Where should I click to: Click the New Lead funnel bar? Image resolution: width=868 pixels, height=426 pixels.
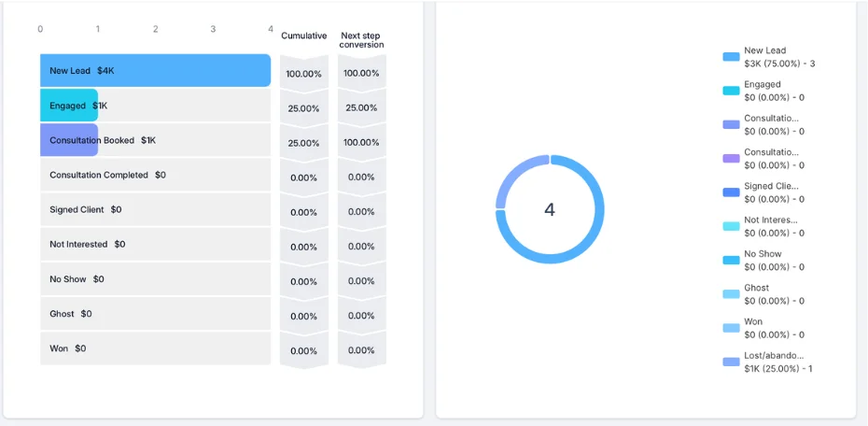click(x=156, y=70)
